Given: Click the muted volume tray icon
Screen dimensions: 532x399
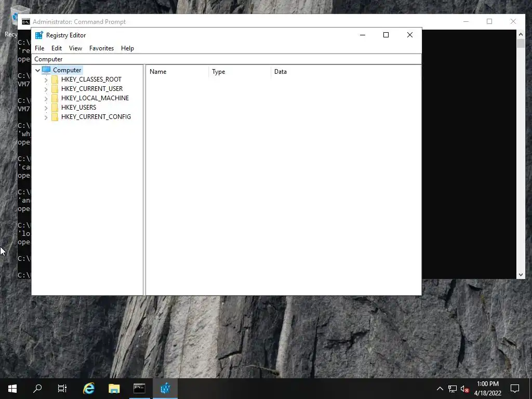Looking at the screenshot, I should (x=465, y=389).
